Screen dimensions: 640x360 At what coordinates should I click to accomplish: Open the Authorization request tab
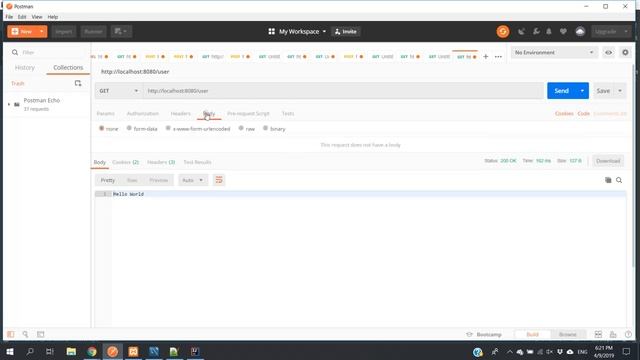142,113
